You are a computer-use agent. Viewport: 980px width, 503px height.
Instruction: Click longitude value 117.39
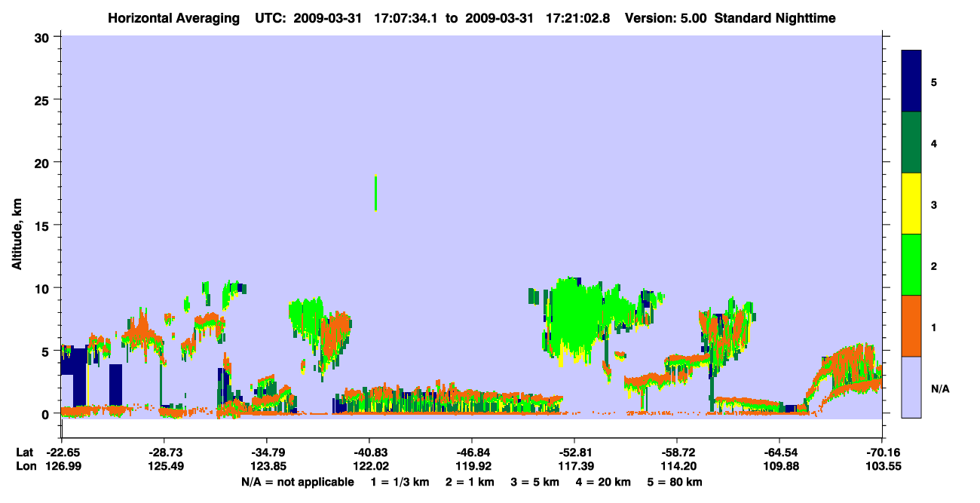coord(575,466)
